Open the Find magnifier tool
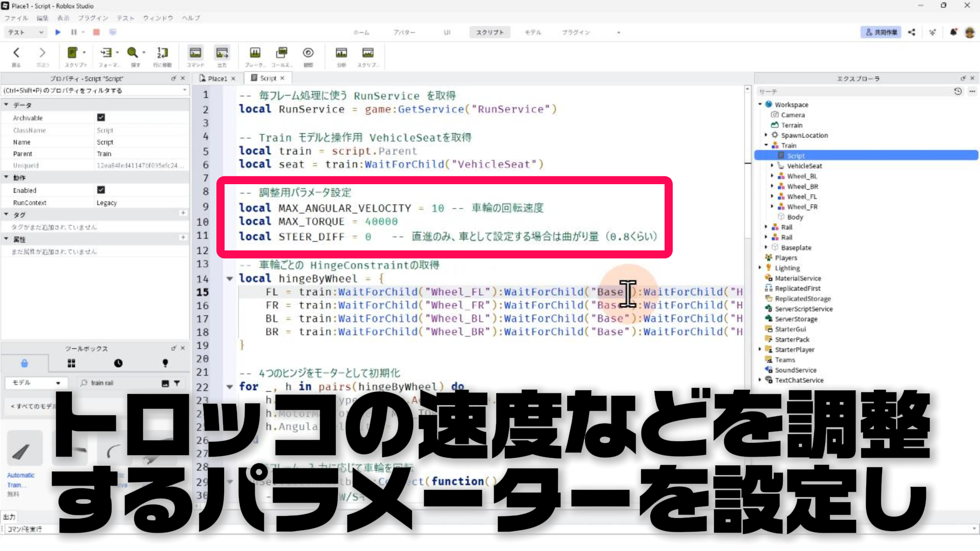The width and height of the screenshot is (980, 551). click(133, 53)
